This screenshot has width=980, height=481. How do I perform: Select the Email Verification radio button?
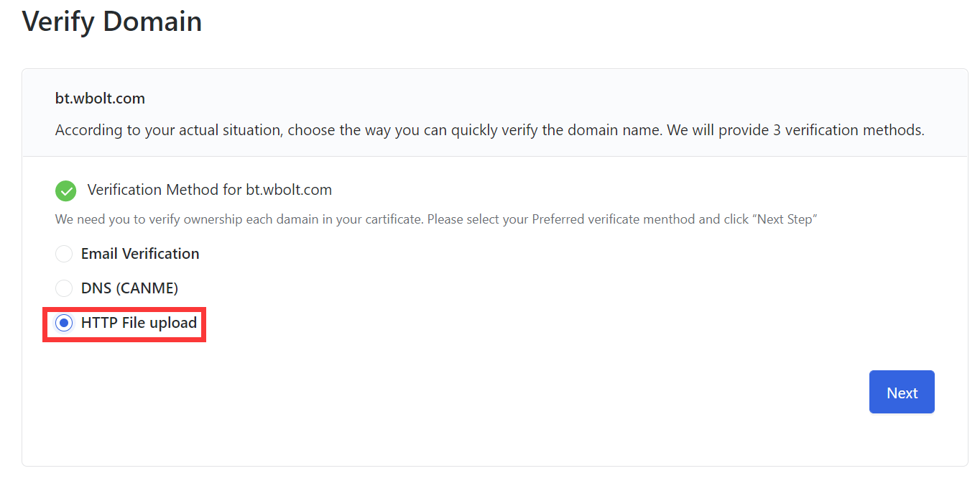64,254
